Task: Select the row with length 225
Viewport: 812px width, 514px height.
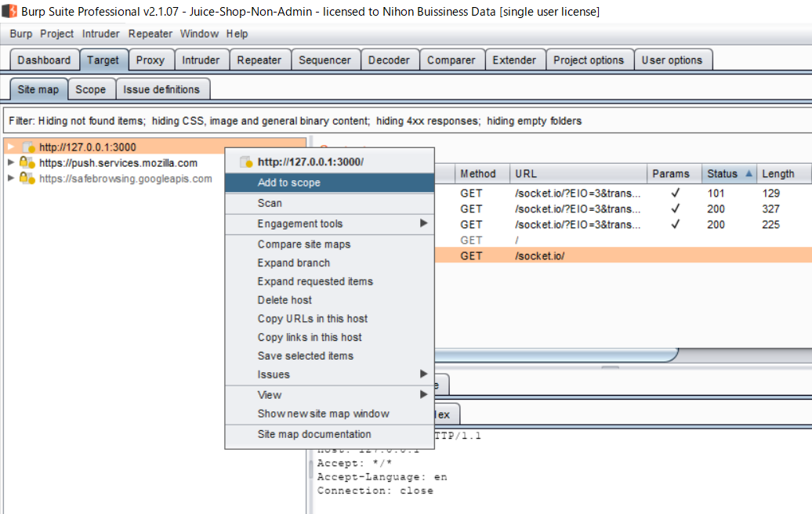Action: [623, 225]
